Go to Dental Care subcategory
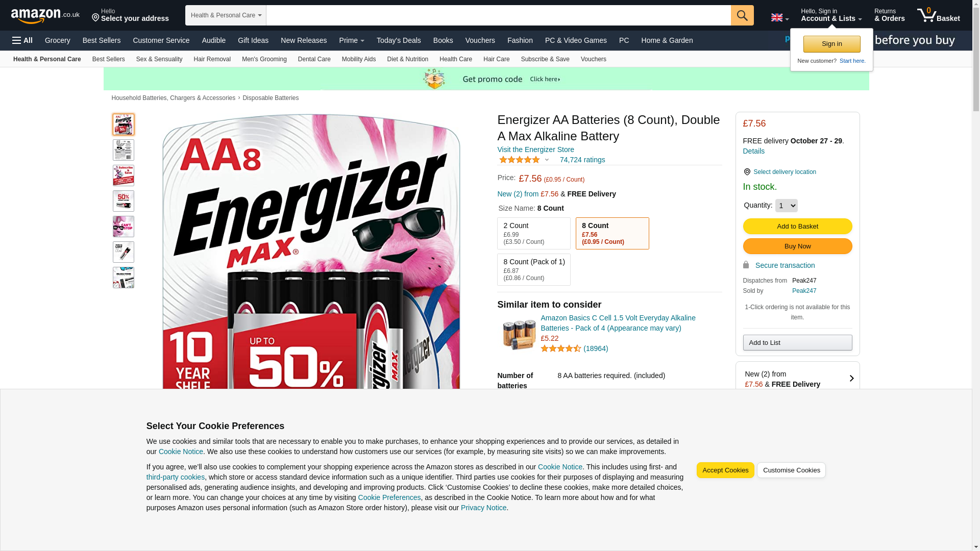Viewport: 980px width, 551px height. [314, 59]
